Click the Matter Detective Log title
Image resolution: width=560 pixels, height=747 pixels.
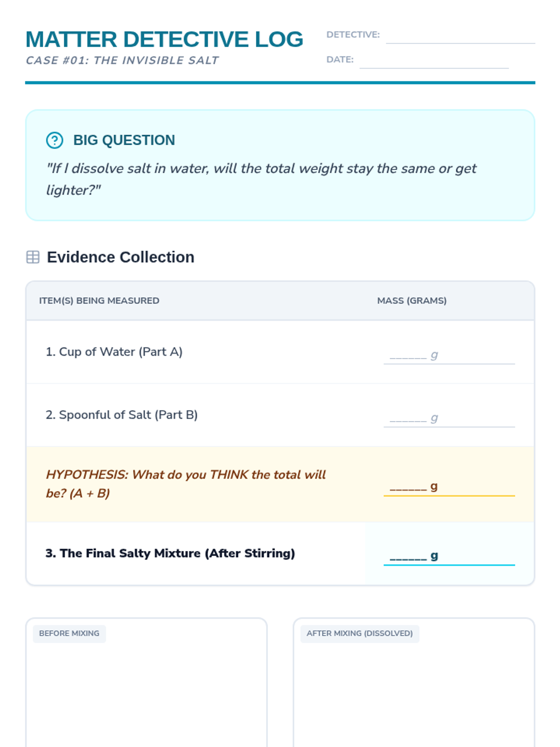pyautogui.click(x=164, y=39)
